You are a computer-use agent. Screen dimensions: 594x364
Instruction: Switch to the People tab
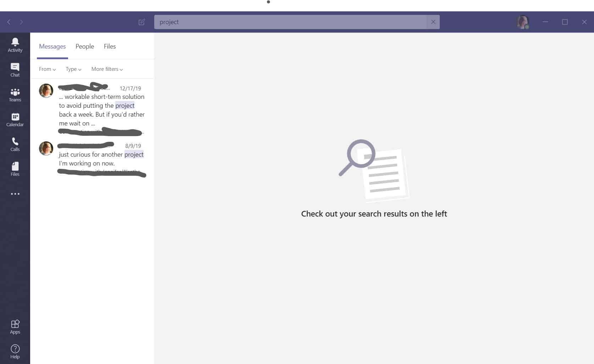tap(84, 46)
